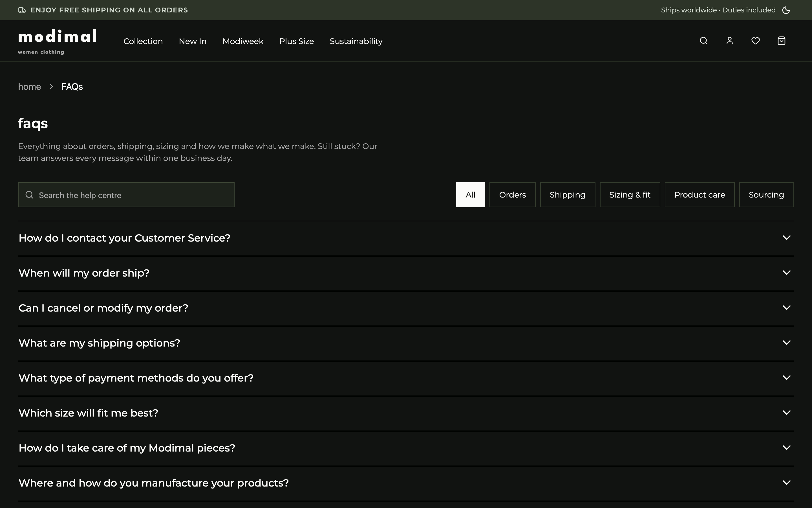The width and height of the screenshot is (812, 508).
Task: Click the 'ENJOY FREE SHIPPING ON ALL ORDERS' banner text
Action: click(x=109, y=10)
